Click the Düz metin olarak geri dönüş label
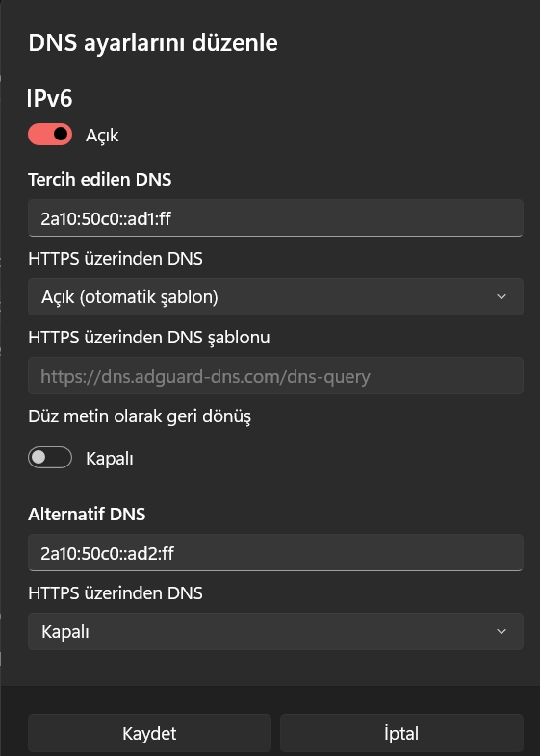 (140, 416)
